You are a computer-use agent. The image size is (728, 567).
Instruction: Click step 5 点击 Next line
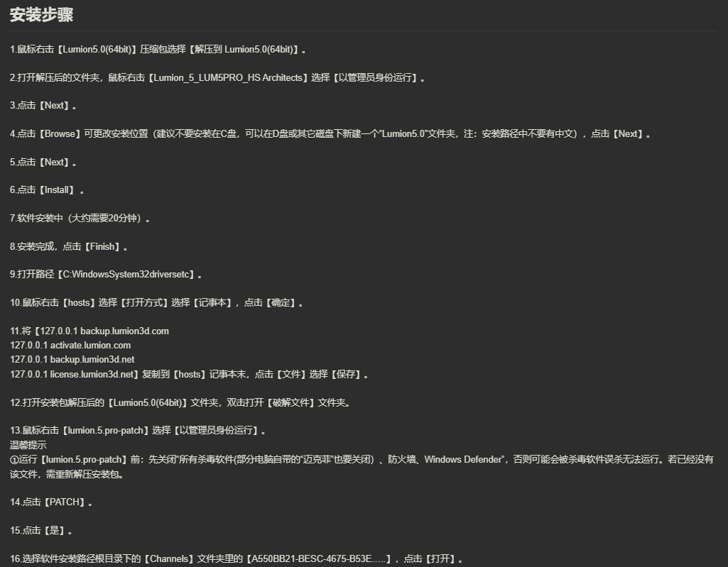pyautogui.click(x=43, y=163)
